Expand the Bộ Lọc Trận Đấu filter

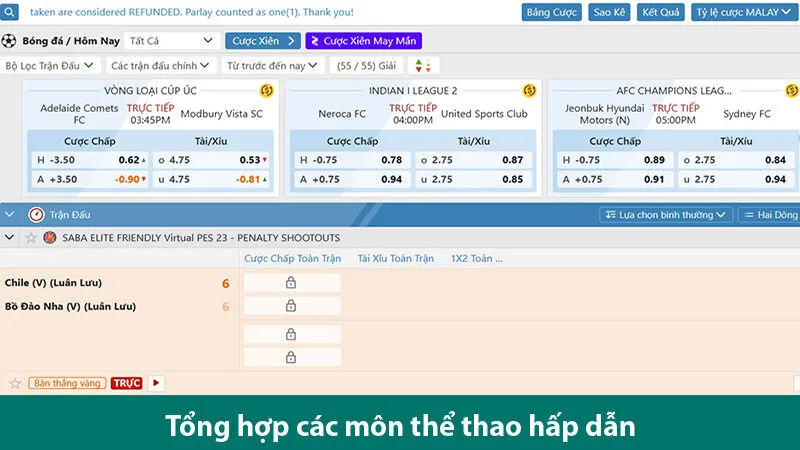[x=50, y=65]
